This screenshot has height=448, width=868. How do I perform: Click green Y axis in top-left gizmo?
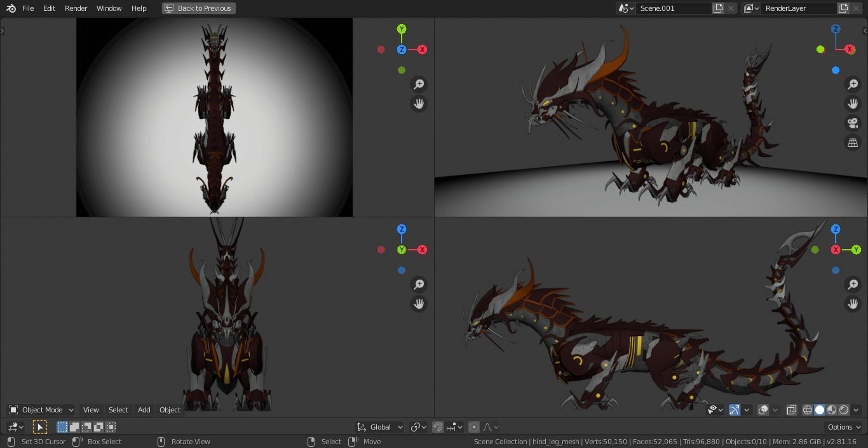tap(402, 29)
